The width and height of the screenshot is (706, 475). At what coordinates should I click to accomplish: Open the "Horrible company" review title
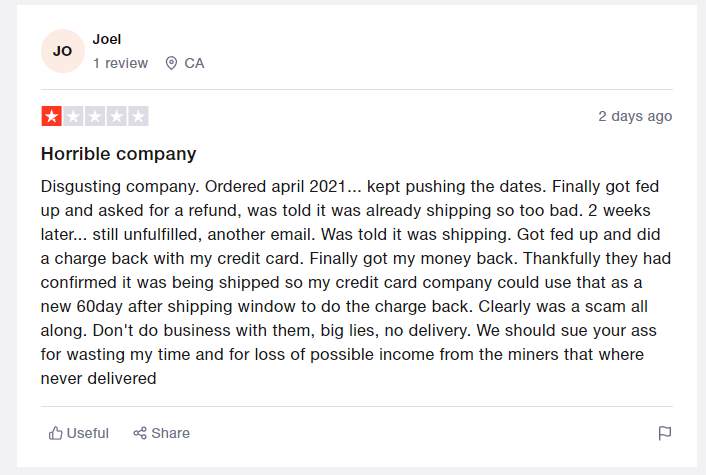click(118, 154)
